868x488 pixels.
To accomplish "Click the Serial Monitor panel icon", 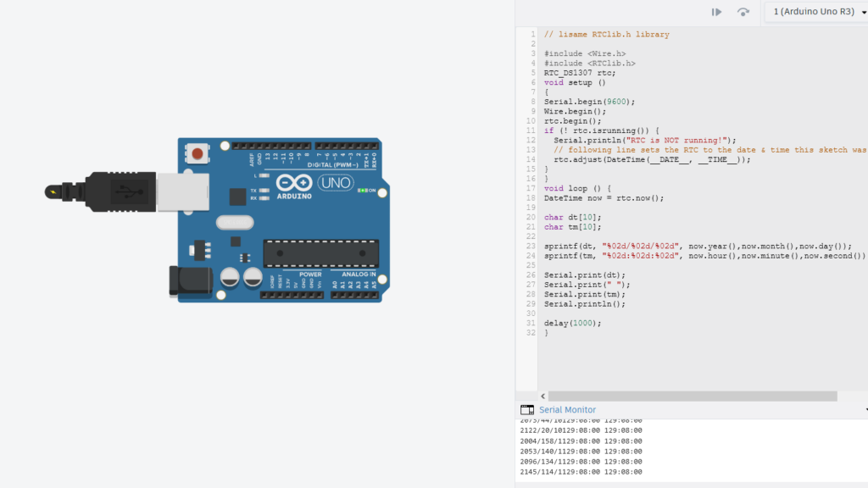I will tap(527, 410).
